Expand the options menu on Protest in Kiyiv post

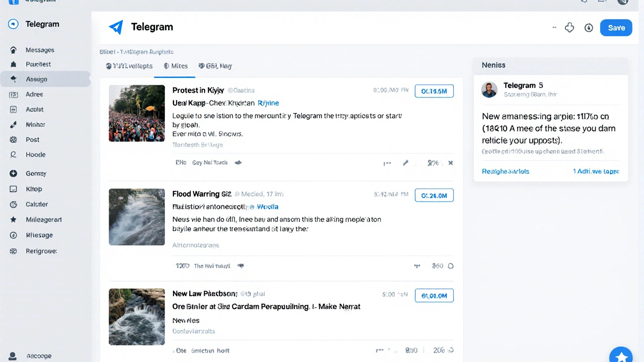[387, 163]
